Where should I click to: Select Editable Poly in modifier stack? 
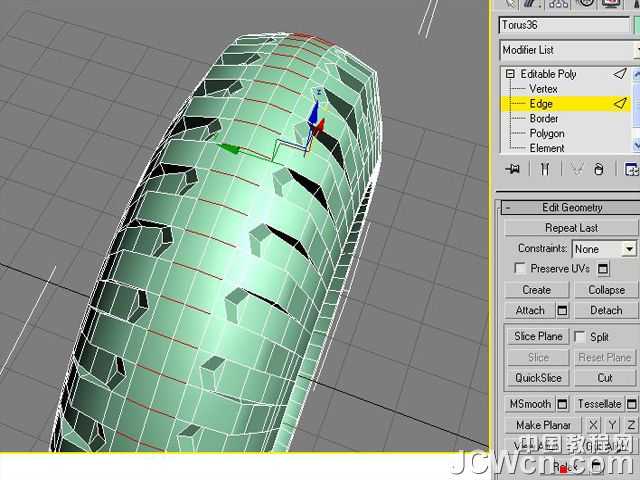click(548, 74)
